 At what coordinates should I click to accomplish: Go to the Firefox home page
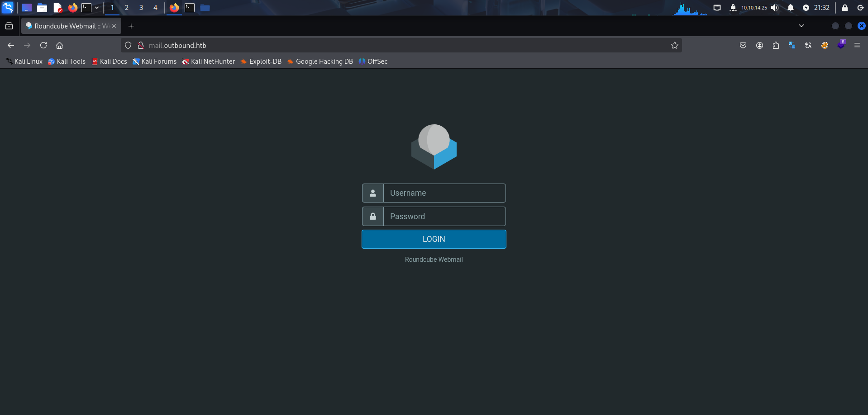(x=59, y=45)
